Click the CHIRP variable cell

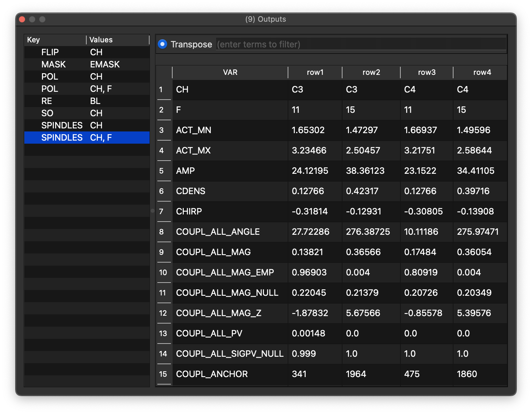pos(230,212)
